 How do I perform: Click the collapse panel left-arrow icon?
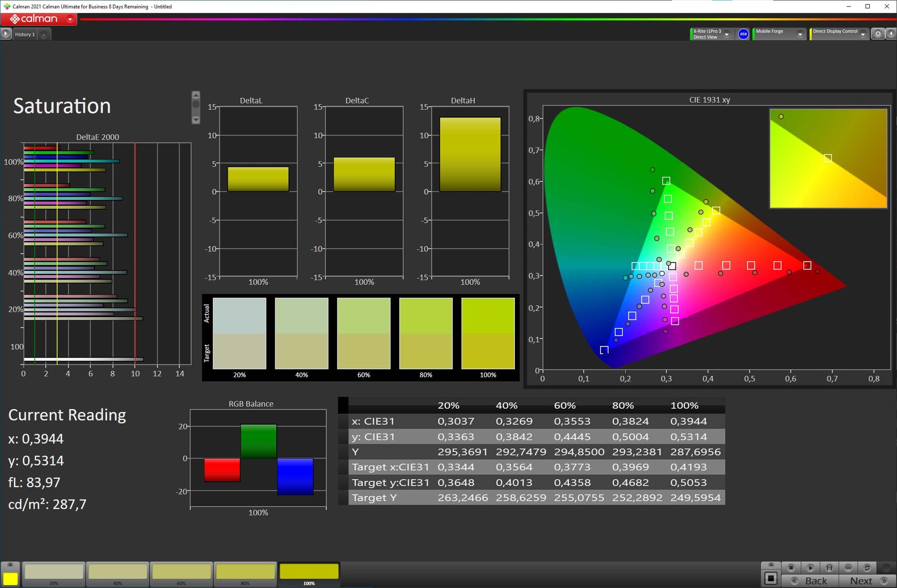coord(891,34)
